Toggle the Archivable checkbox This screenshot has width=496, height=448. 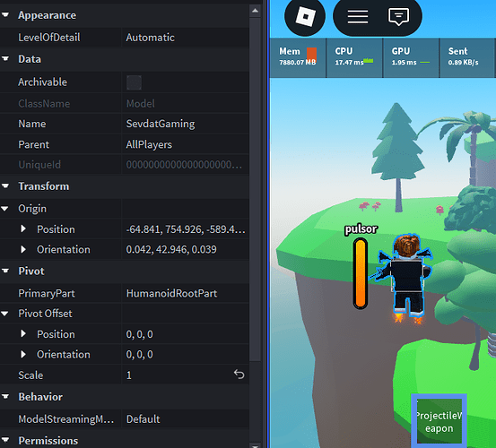coord(134,82)
